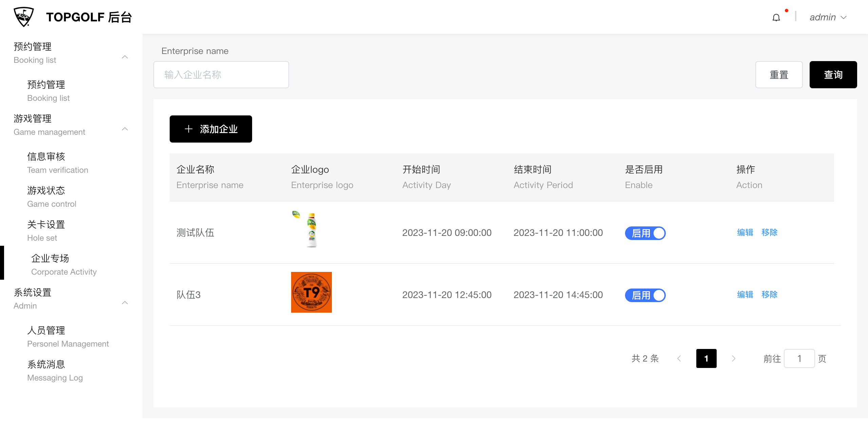Collapse the 系统设置 Admin section
This screenshot has height=444, width=868.
125,303
